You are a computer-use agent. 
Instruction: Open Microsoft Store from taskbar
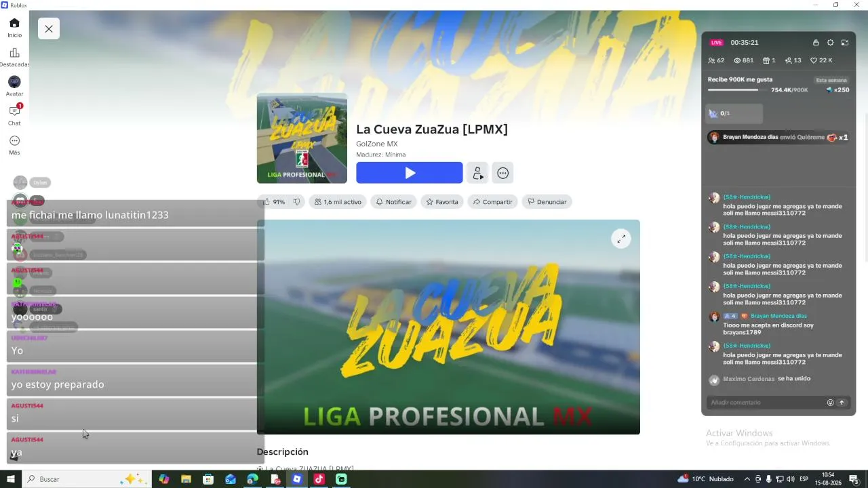coord(208,479)
